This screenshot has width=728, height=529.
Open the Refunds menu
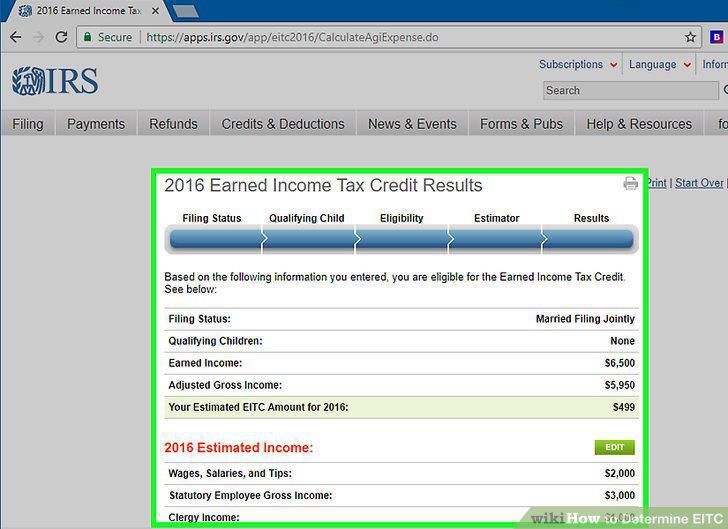173,124
